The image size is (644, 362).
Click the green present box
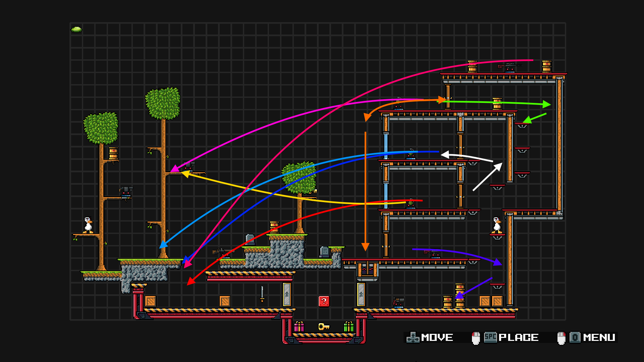point(349,326)
